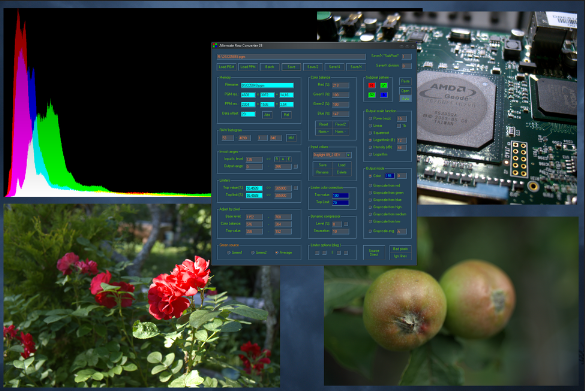
Task: Toggle checkbox beside the Output range fields
Action: (x=296, y=167)
